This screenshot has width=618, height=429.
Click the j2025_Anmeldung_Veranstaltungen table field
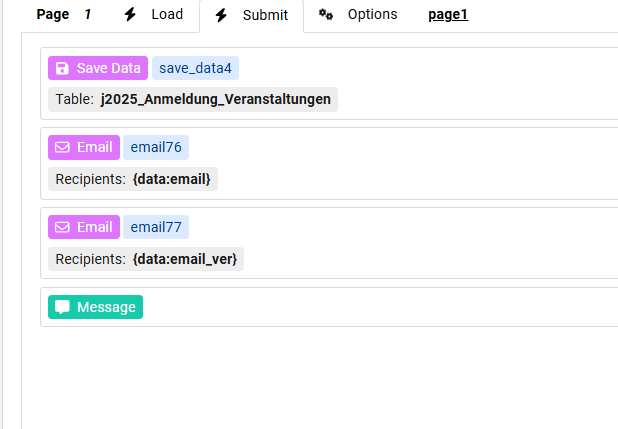(215, 99)
